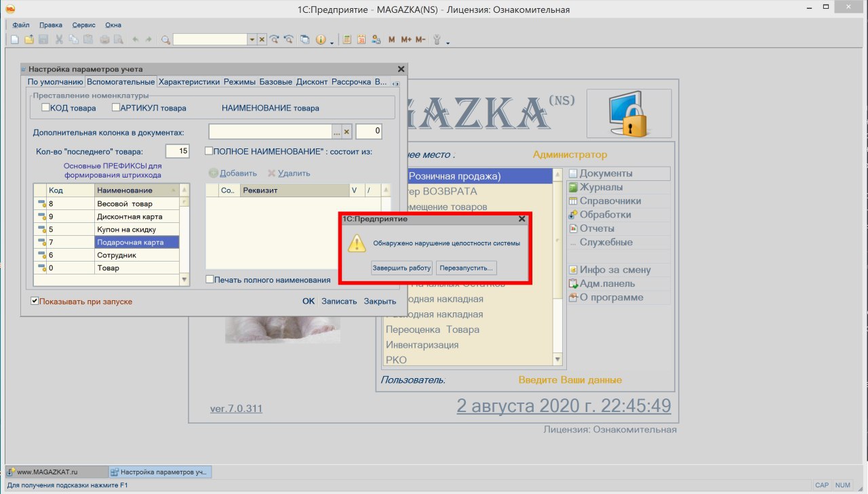This screenshot has height=494, width=868.
Task: Expand the dropdown arrow next to Help icon
Action: [x=332, y=42]
